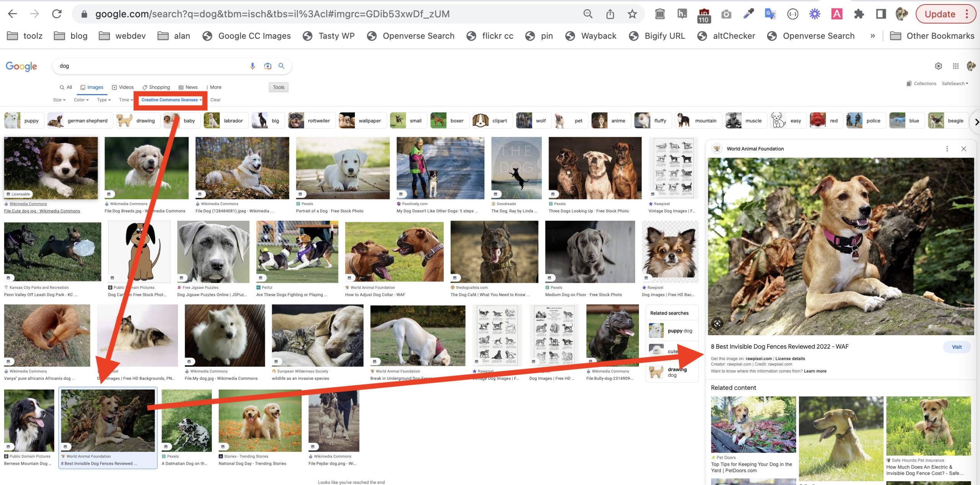Open the License details link
Screen dimensions: 980x485
[790, 359]
